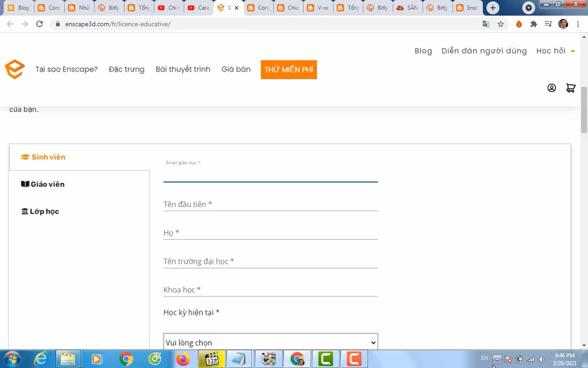Click the Enscape logo icon
The width and height of the screenshot is (588, 368).
tap(15, 69)
